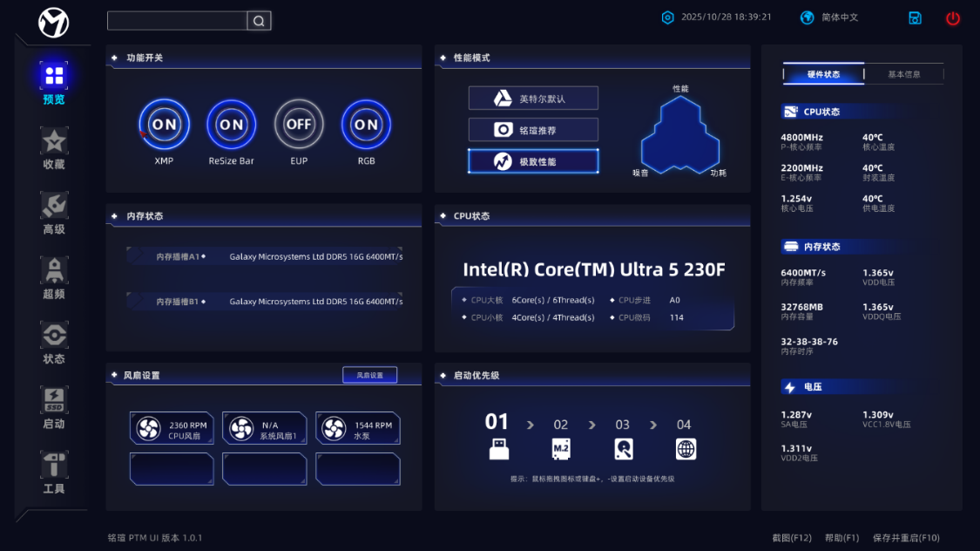
Task: Toggle the ReSize Bar switch
Action: click(x=231, y=125)
